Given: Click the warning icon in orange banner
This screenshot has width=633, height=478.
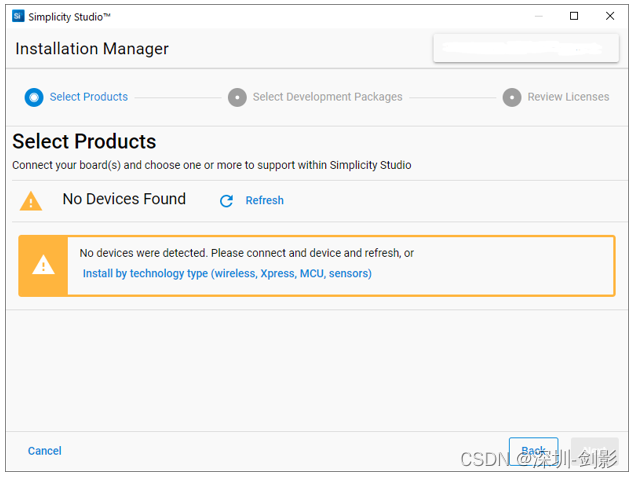Looking at the screenshot, I should (x=43, y=265).
